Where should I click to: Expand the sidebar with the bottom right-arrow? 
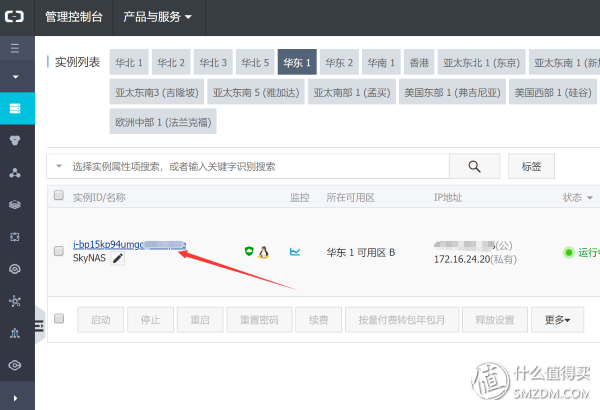pos(15,398)
